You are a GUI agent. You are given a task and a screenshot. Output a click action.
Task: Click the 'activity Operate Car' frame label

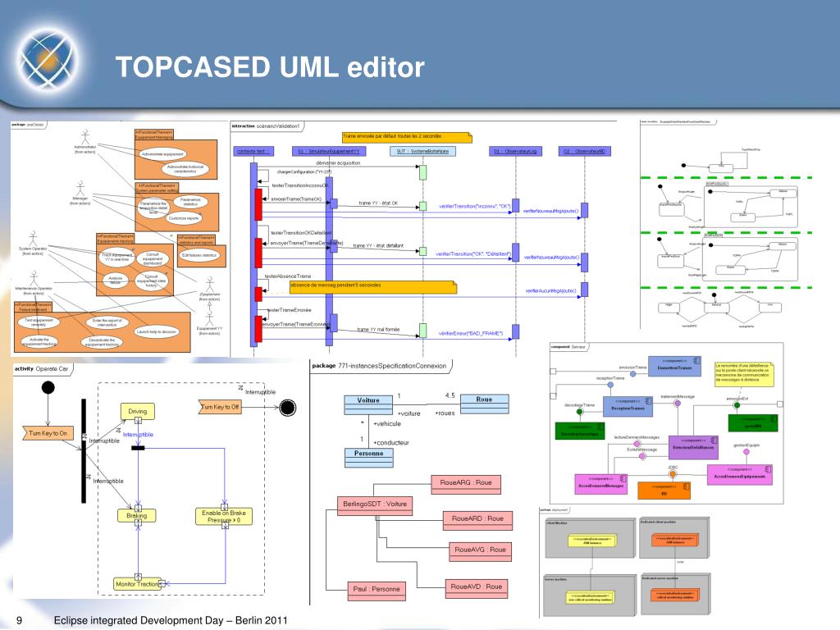click(x=41, y=369)
